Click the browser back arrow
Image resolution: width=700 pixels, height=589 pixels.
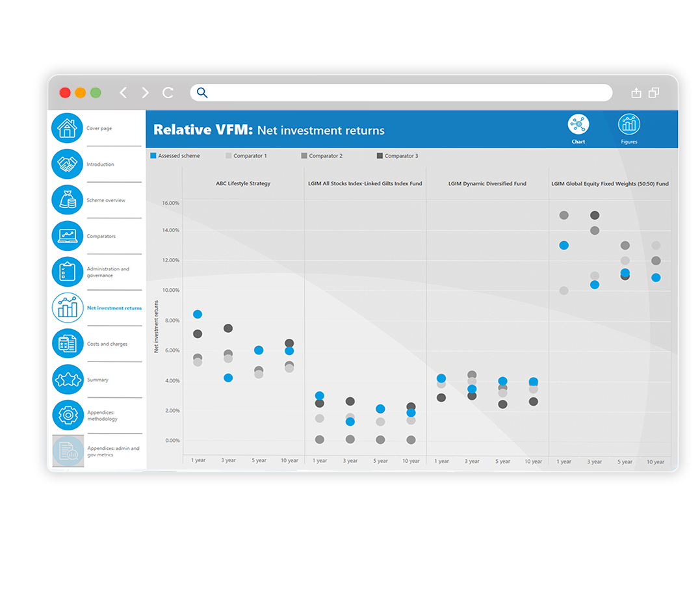point(123,93)
